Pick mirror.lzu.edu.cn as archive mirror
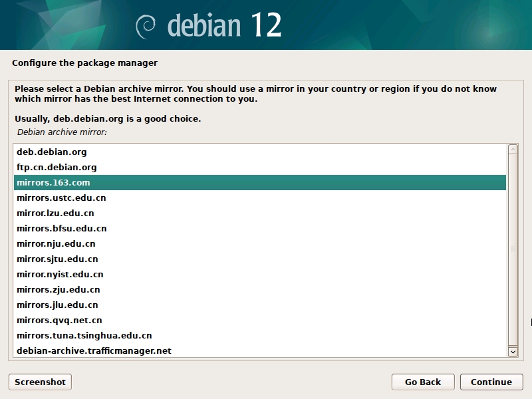Image resolution: width=532 pixels, height=399 pixels. [x=55, y=213]
